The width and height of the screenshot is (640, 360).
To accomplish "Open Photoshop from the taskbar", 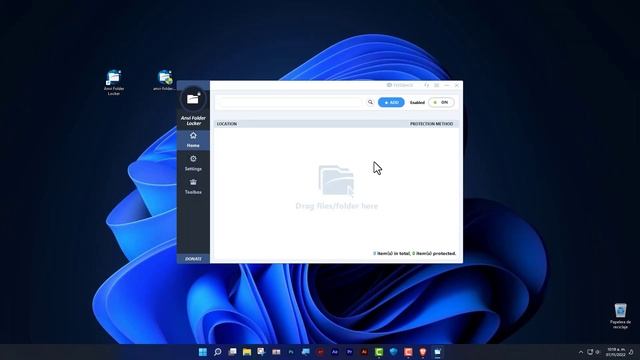I will [291, 352].
